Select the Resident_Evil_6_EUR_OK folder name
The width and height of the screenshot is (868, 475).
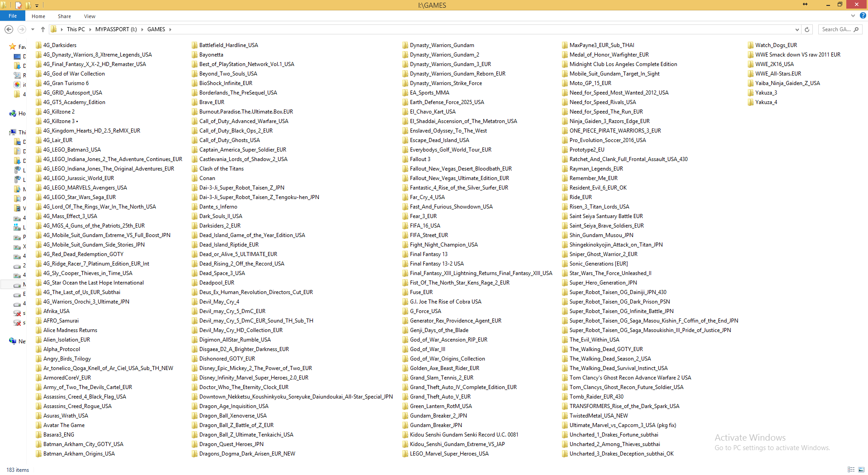coord(599,188)
